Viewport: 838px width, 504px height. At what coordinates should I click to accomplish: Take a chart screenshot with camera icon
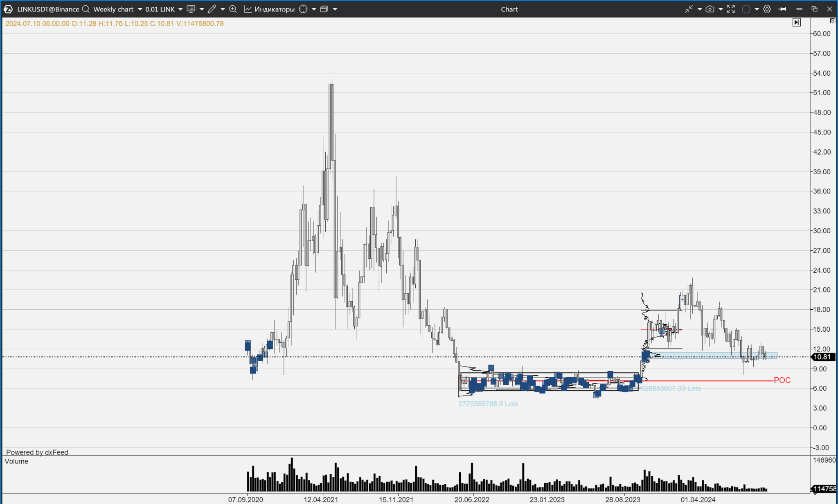[x=710, y=9]
